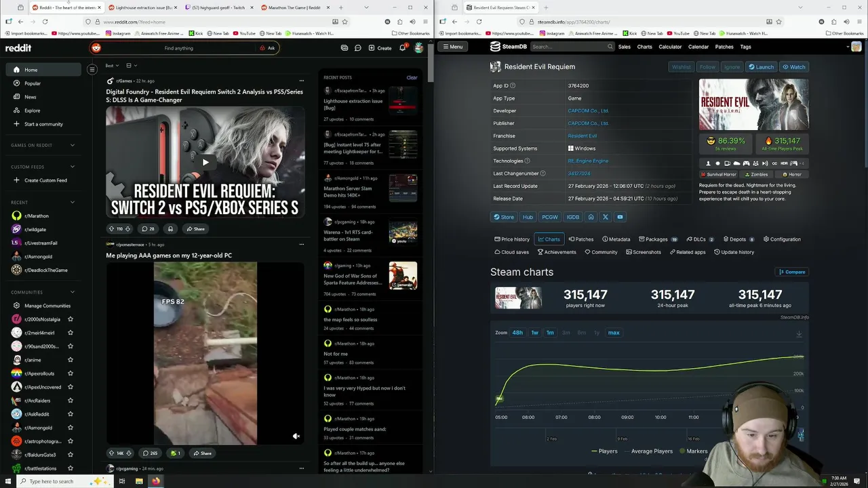The image size is (868, 488).
Task: Collapse Games on Reddit section
Action: (73, 145)
